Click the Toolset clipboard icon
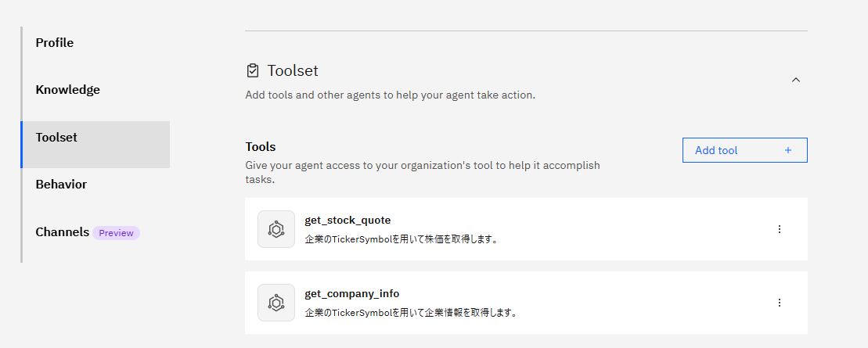868x348 pixels. (x=252, y=71)
